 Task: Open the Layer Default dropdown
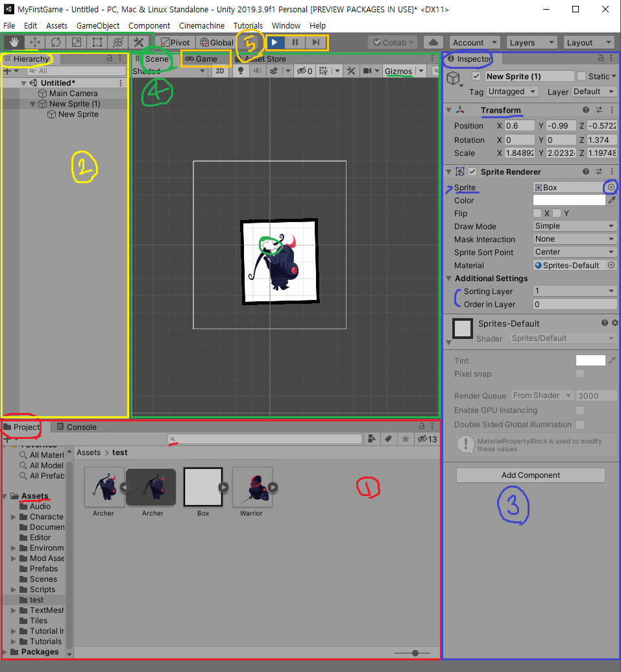pos(594,92)
